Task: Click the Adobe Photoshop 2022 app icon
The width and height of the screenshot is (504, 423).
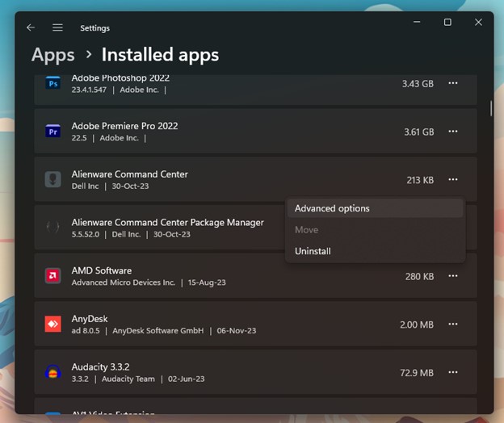Action: (x=53, y=84)
